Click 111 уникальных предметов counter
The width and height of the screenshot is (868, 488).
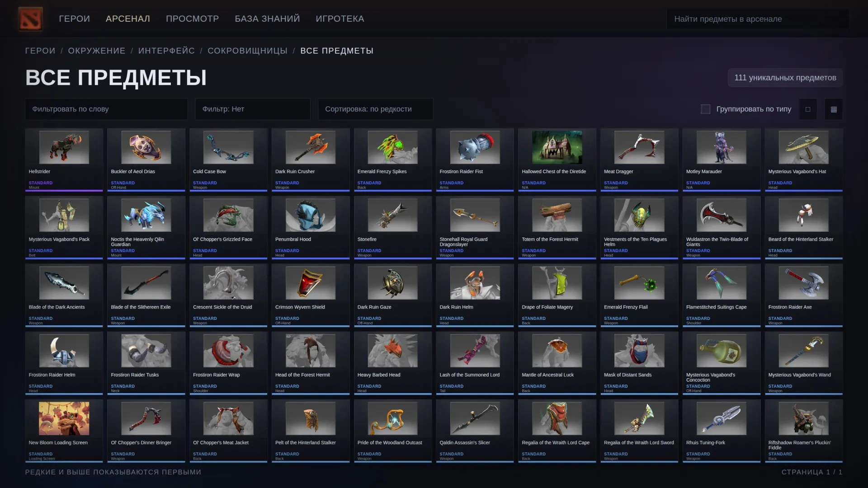(785, 78)
